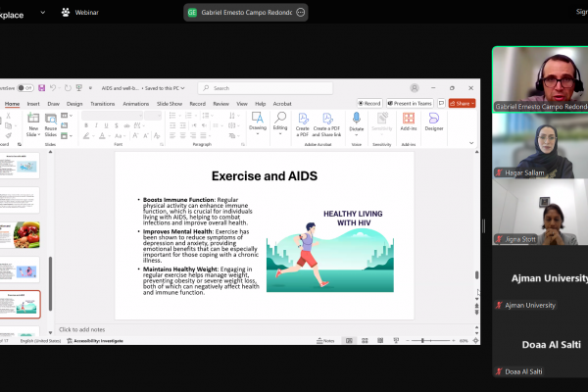Screen dimensions: 588x392
Task: Open the font size combo box
Action: click(153, 116)
